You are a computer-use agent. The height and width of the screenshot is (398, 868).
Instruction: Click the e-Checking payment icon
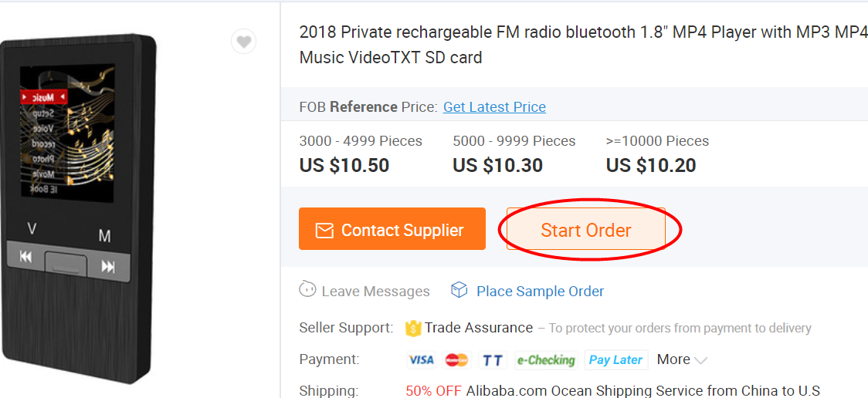point(546,359)
